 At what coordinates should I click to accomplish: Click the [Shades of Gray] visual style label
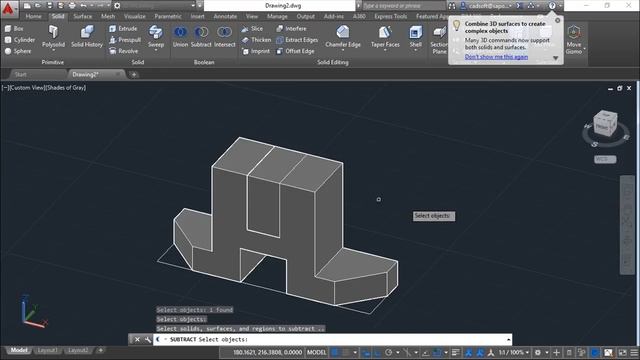tap(66, 87)
